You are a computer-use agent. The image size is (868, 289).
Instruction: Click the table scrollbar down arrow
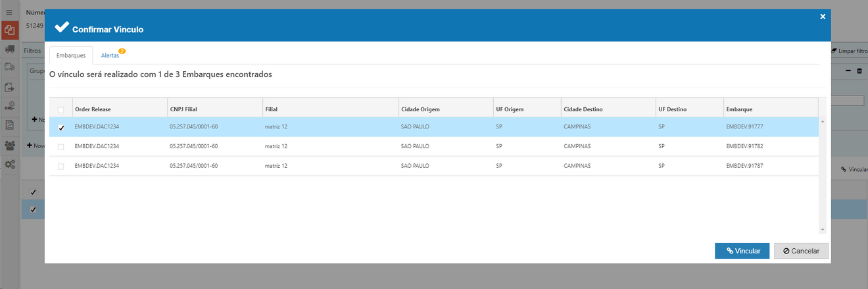tap(822, 229)
